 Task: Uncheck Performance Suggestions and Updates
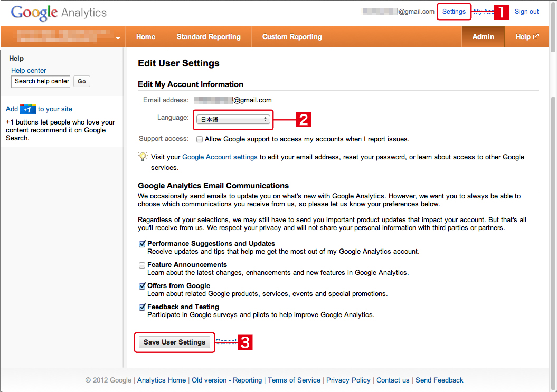pyautogui.click(x=142, y=244)
